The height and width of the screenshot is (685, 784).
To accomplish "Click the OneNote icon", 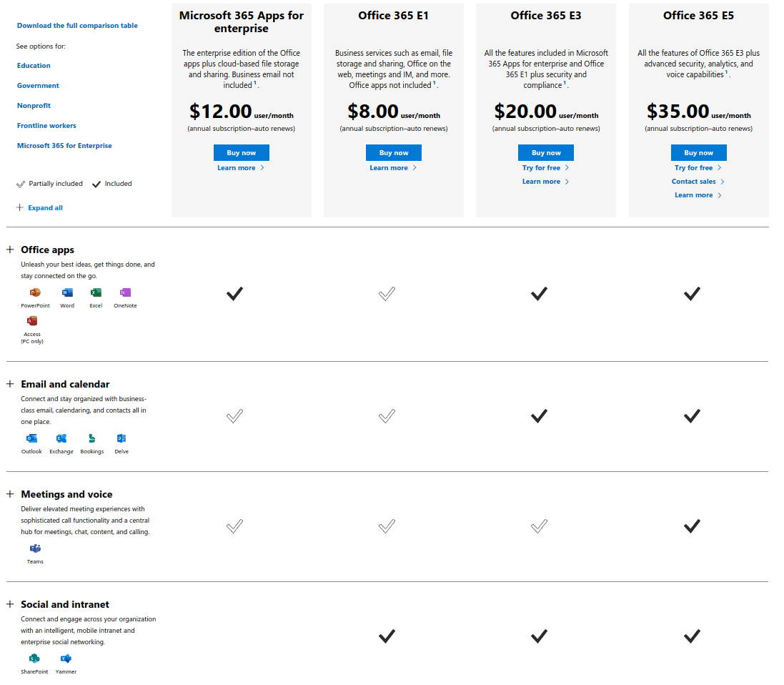I will tap(125, 292).
